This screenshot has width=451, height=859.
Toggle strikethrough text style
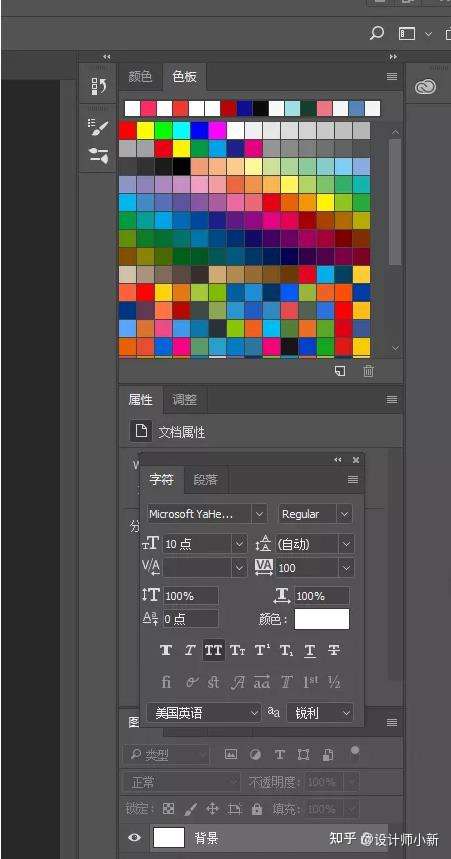[x=334, y=650]
